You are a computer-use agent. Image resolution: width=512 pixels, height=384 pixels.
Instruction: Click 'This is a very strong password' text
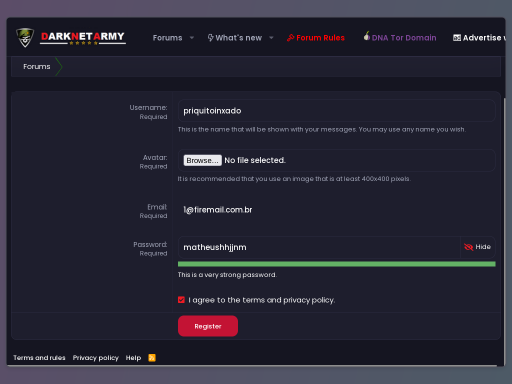pyautogui.click(x=227, y=275)
